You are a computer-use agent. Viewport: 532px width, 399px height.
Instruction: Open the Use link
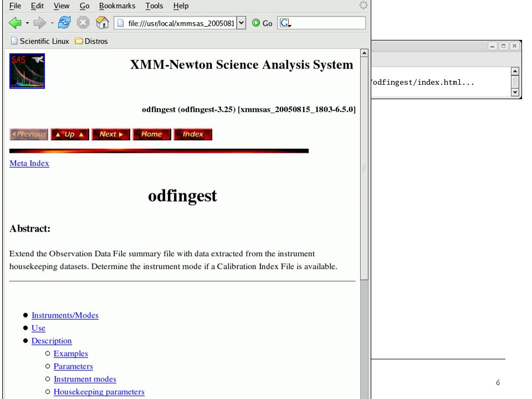(38, 328)
